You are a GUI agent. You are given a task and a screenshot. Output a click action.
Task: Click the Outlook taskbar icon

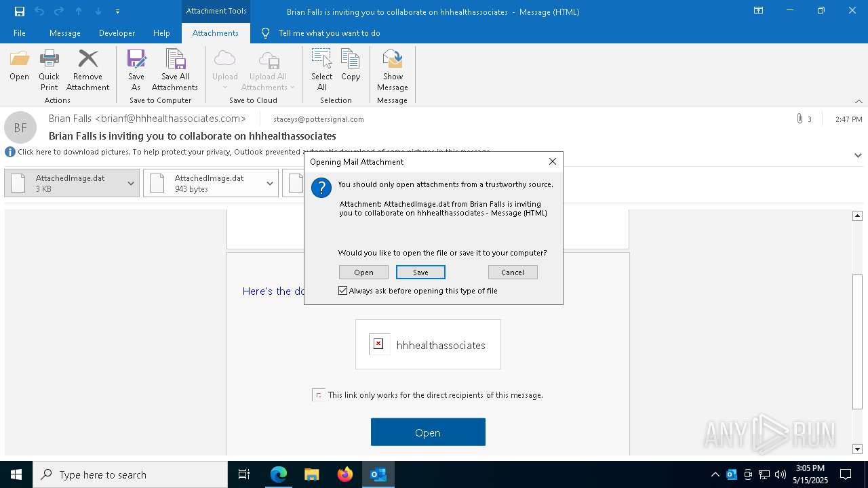pyautogui.click(x=378, y=474)
